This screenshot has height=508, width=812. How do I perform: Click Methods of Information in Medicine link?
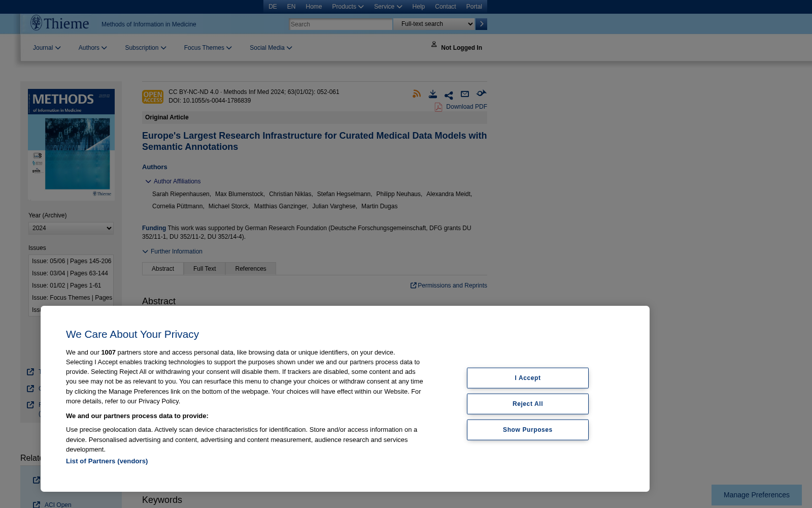[x=149, y=24]
